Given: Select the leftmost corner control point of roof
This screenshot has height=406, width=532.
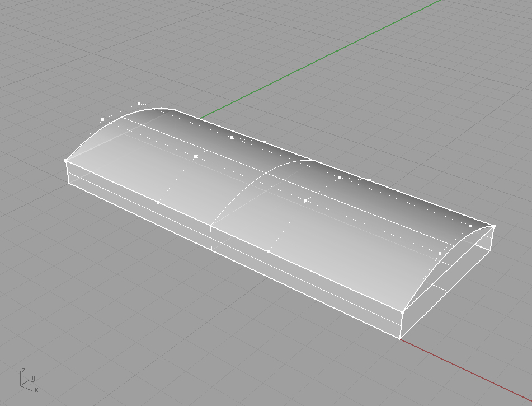Looking at the screenshot, I should pyautogui.click(x=66, y=161).
